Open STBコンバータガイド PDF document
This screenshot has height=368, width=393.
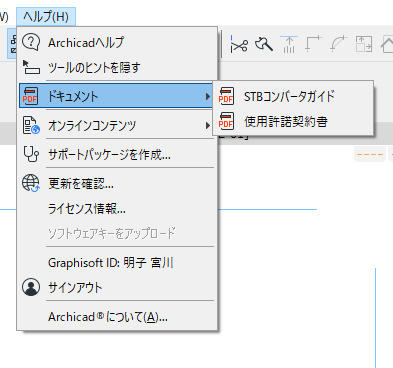tap(293, 96)
